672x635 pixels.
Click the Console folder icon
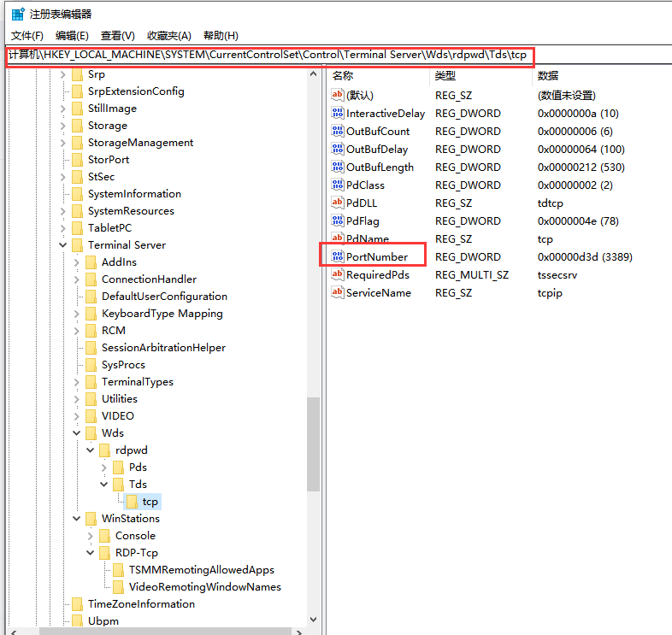105,536
